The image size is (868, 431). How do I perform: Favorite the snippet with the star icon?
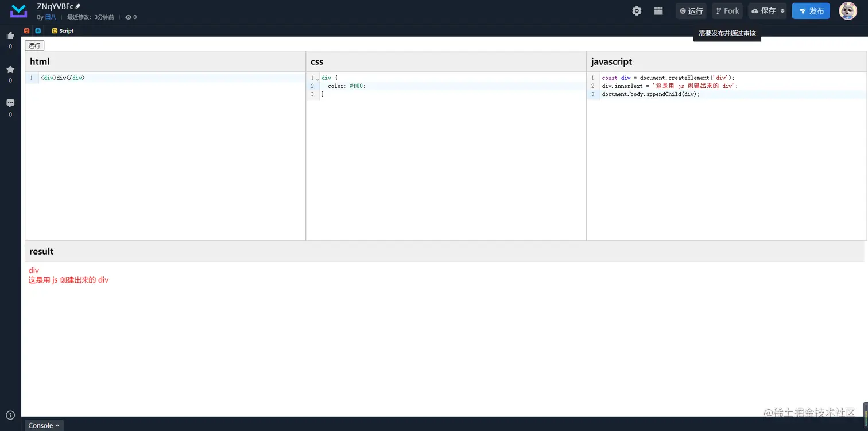pos(10,70)
